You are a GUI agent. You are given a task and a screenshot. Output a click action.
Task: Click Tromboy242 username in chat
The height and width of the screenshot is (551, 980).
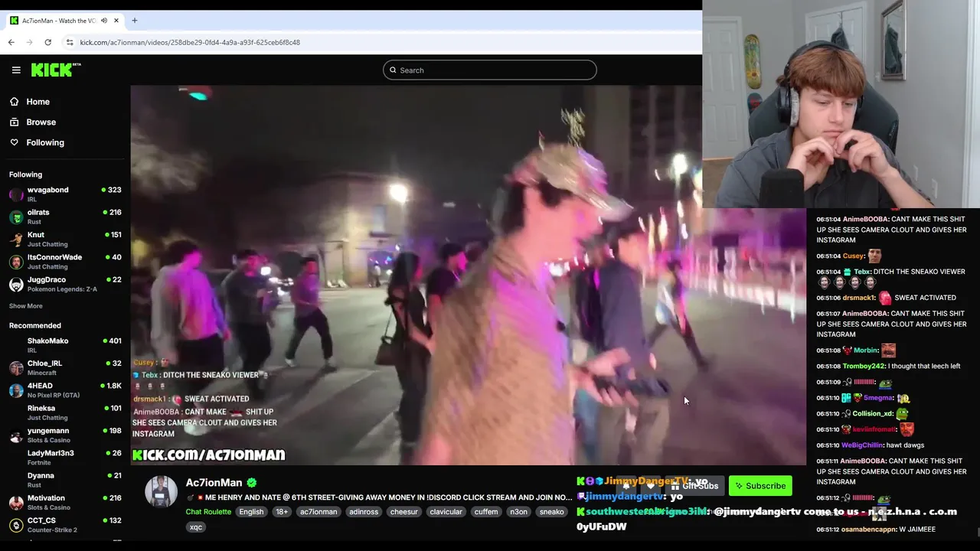tap(864, 367)
